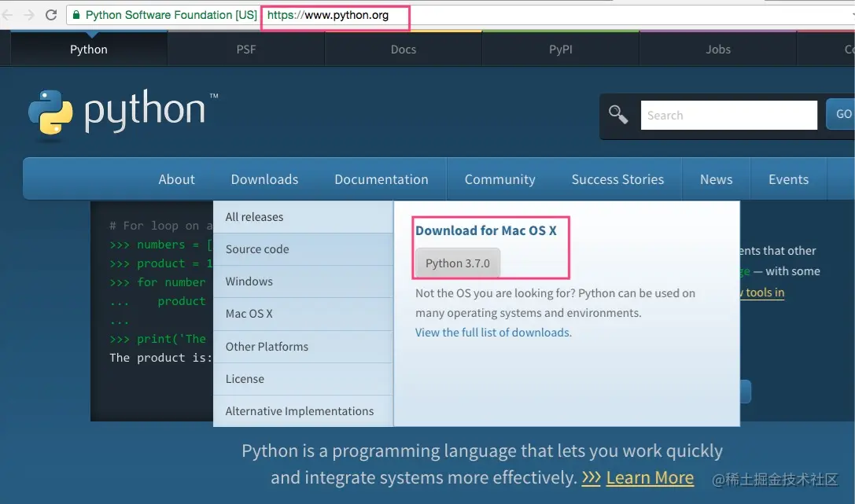Download Python 3.7.0 for Mac OS X
Image resolution: width=855 pixels, height=504 pixels.
tap(457, 263)
